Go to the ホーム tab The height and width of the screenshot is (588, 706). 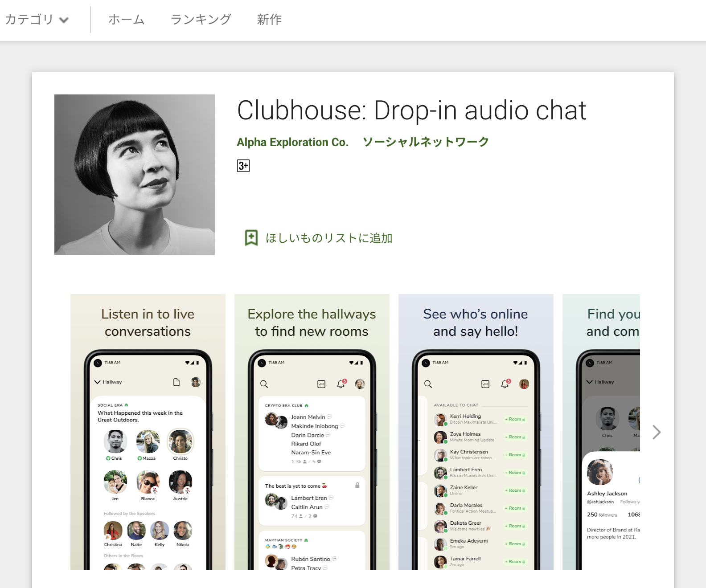(x=127, y=20)
